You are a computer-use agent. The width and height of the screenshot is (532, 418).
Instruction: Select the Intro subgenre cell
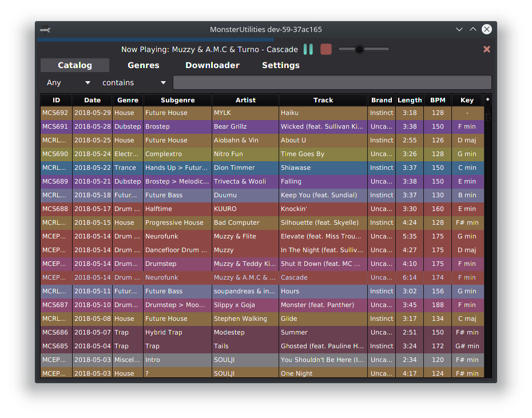pyautogui.click(x=177, y=360)
